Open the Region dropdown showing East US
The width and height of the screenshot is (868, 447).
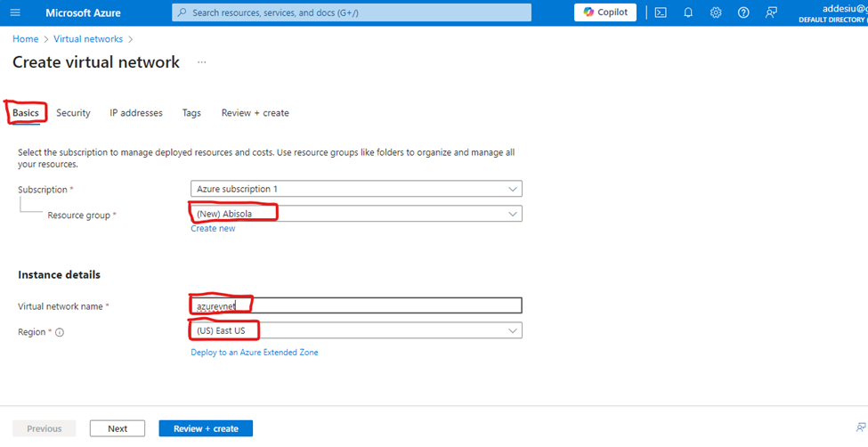pos(356,330)
